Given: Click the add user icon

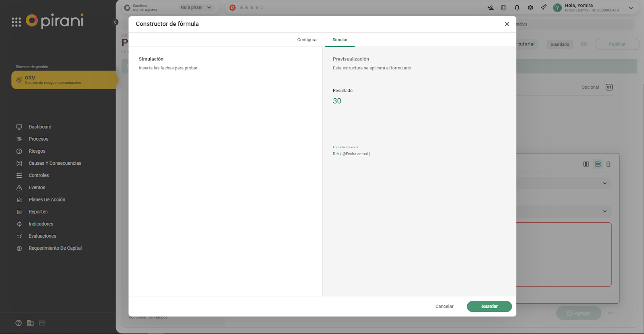Looking at the screenshot, I should pos(490,8).
